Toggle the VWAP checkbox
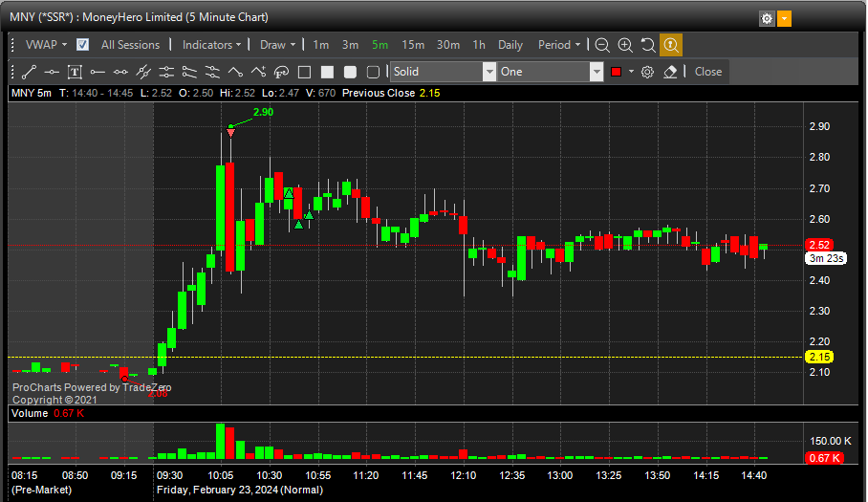The height and width of the screenshot is (502, 868). pyautogui.click(x=82, y=45)
